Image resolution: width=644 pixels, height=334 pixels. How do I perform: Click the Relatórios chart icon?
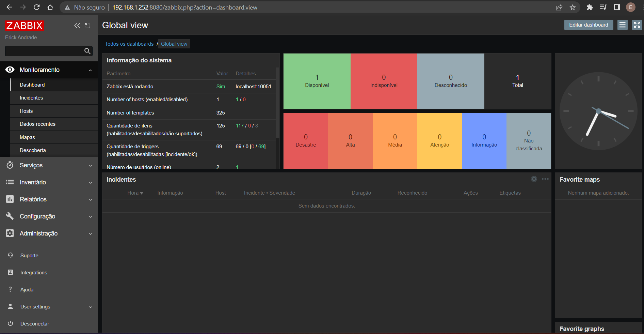click(10, 199)
